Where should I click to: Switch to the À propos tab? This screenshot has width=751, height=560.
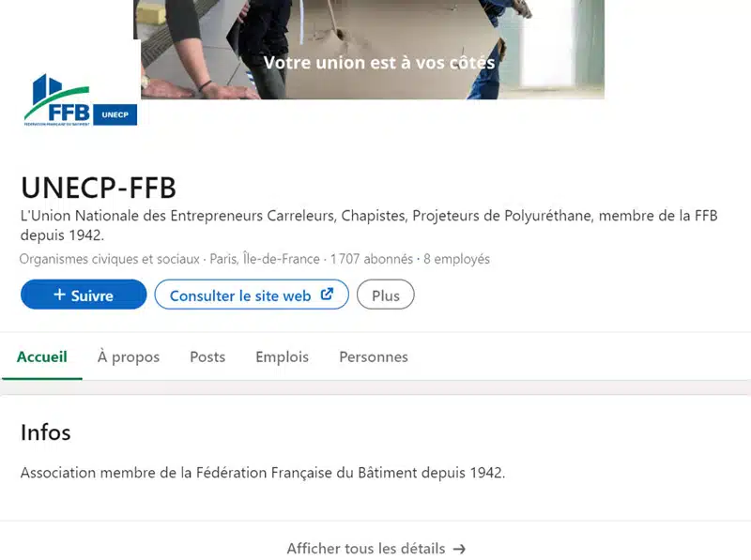(129, 357)
